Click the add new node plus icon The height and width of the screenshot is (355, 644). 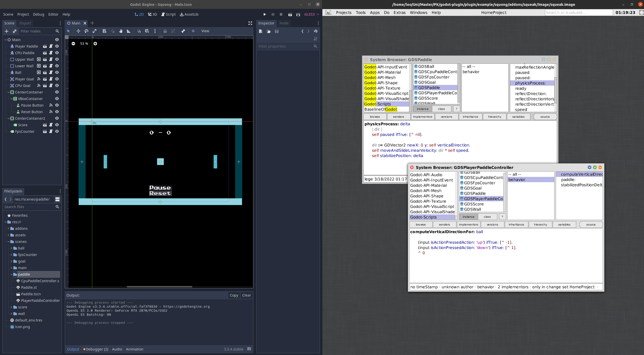(x=7, y=31)
